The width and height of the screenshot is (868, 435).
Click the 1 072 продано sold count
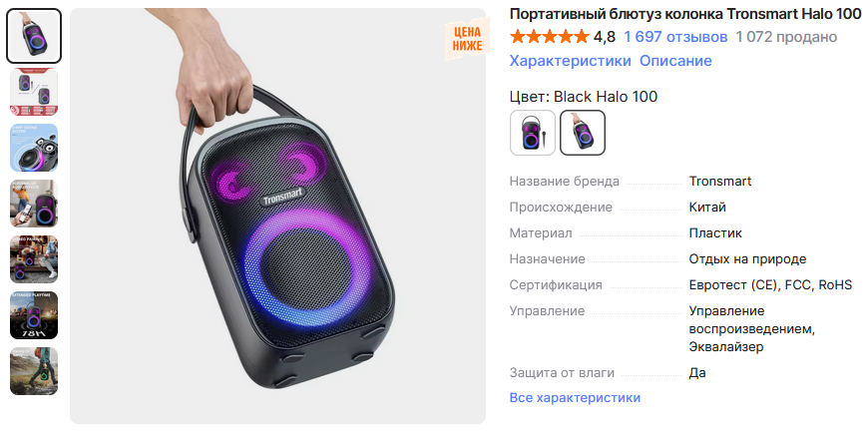(x=786, y=37)
